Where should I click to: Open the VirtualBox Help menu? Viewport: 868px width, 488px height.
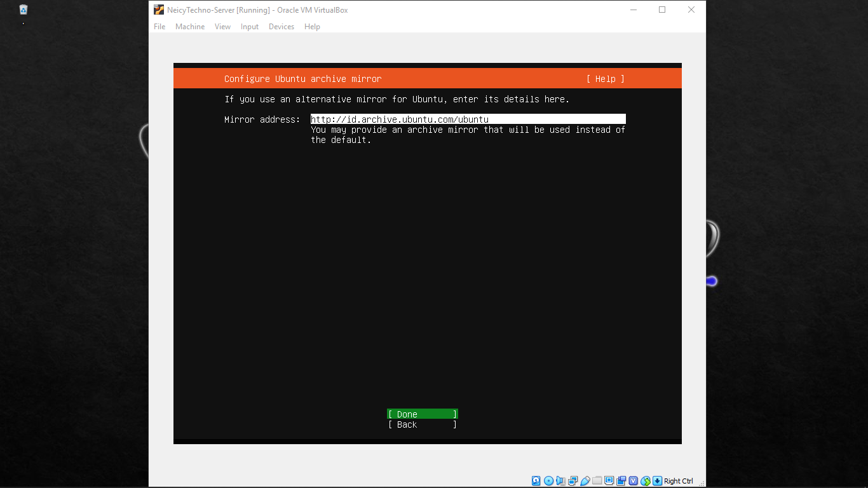312,27
